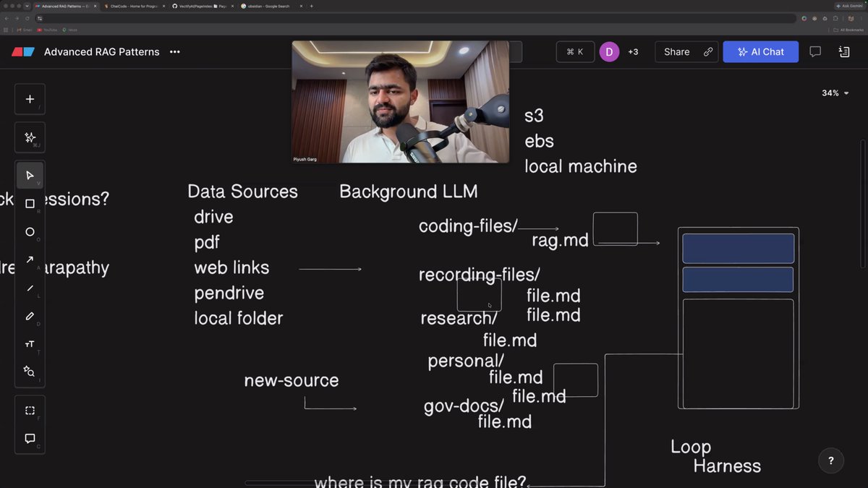The width and height of the screenshot is (868, 488).
Task: Open a new browser tab with plus
Action: [x=312, y=6]
